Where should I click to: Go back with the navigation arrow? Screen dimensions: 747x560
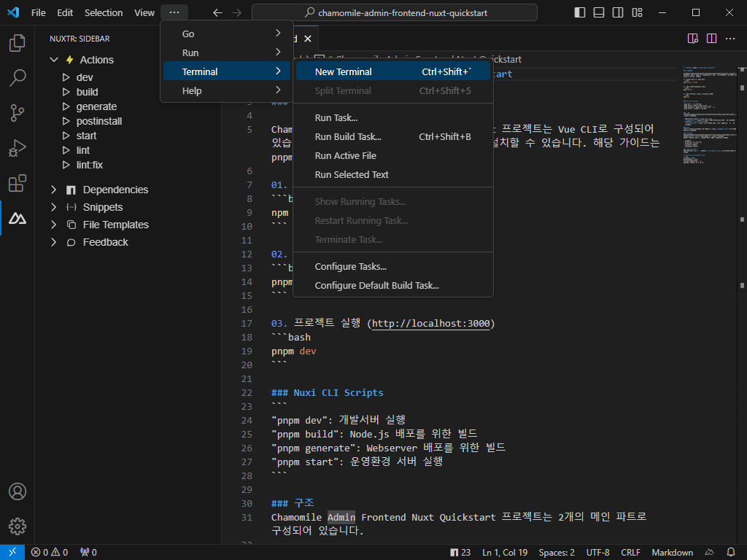[x=217, y=13]
